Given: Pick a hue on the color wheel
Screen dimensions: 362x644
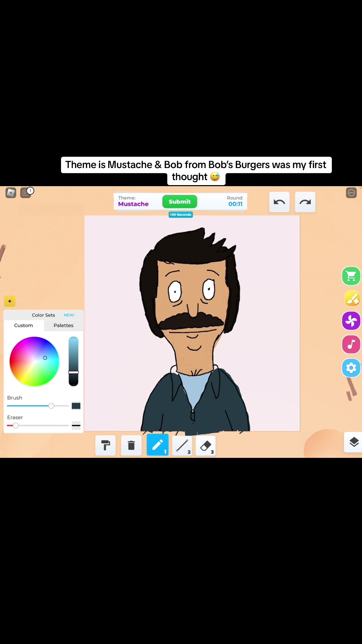Looking at the screenshot, I should point(34,362).
